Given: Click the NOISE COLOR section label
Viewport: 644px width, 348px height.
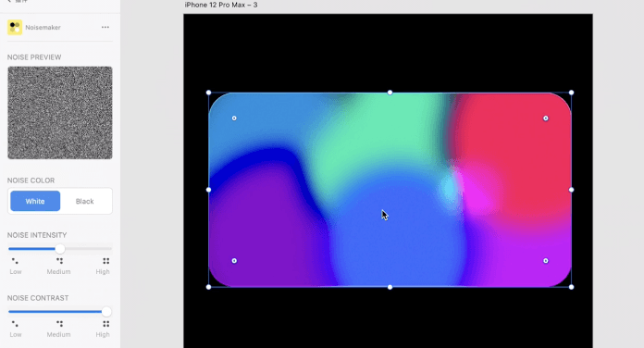Looking at the screenshot, I should 31,180.
